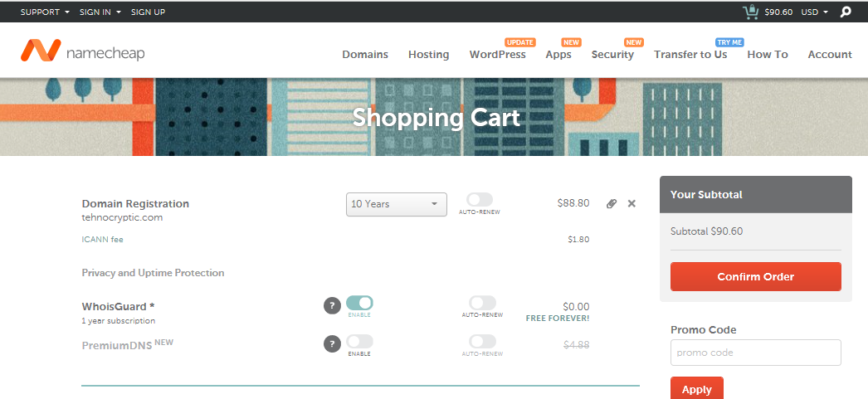
Task: Open the Security menu
Action: coord(612,54)
